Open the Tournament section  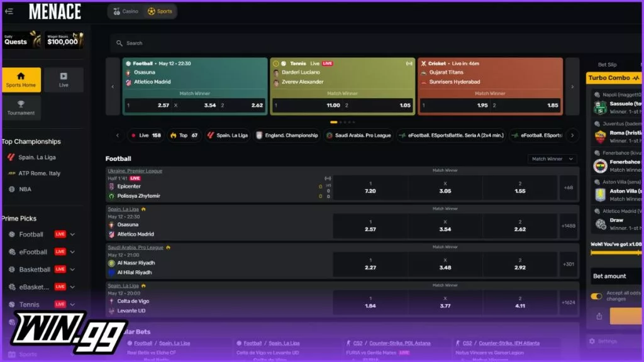[21, 107]
